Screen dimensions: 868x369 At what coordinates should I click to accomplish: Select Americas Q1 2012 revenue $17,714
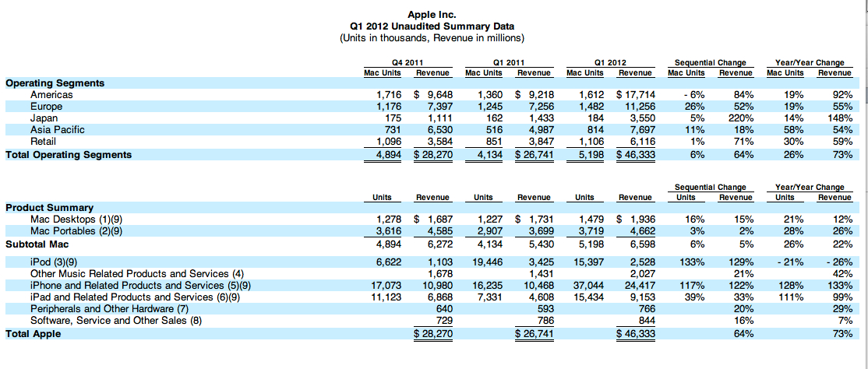coord(636,95)
